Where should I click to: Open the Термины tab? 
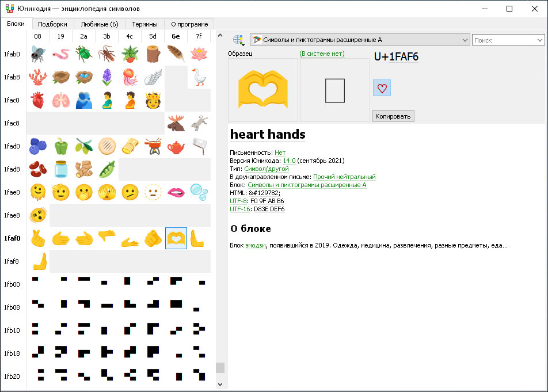(144, 24)
